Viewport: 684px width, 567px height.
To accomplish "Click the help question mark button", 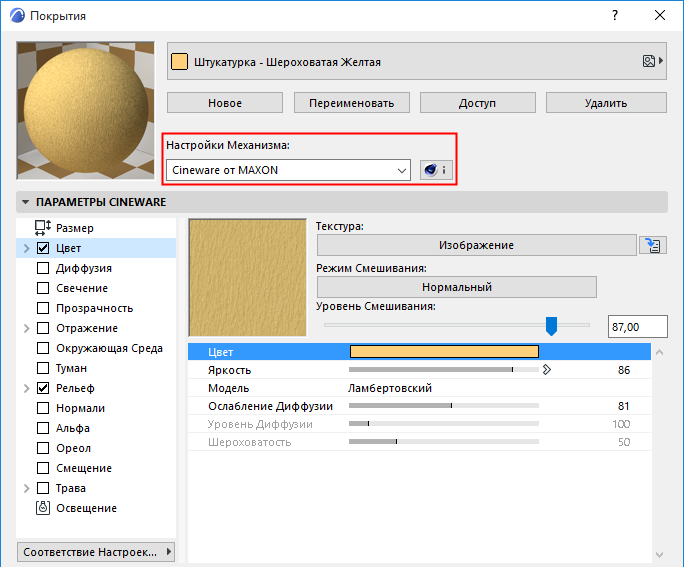I will pyautogui.click(x=615, y=15).
